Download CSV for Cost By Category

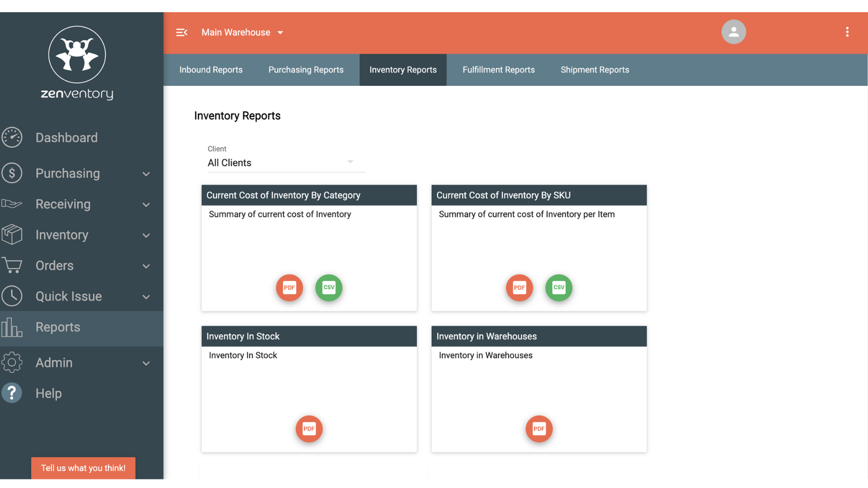click(x=329, y=287)
